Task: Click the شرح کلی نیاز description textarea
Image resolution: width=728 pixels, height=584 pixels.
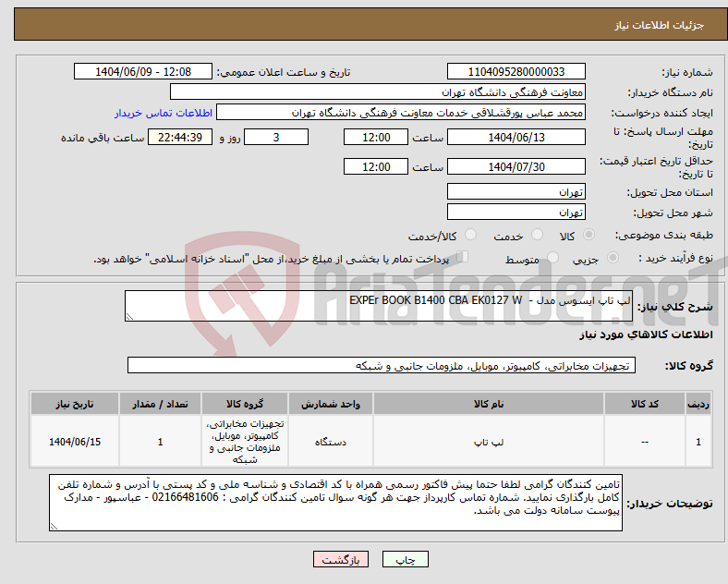Action: coord(379,306)
